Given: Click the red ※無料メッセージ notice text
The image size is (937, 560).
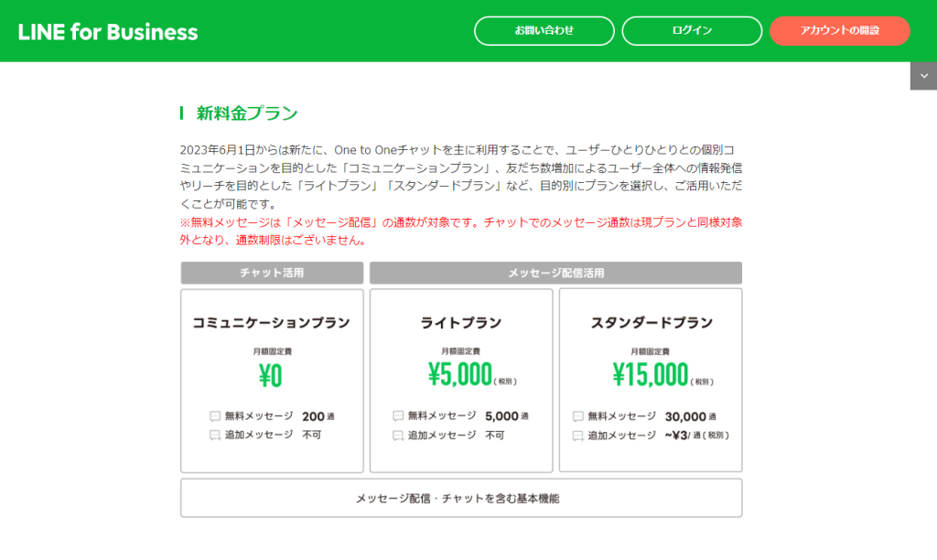Looking at the screenshot, I should [x=461, y=232].
